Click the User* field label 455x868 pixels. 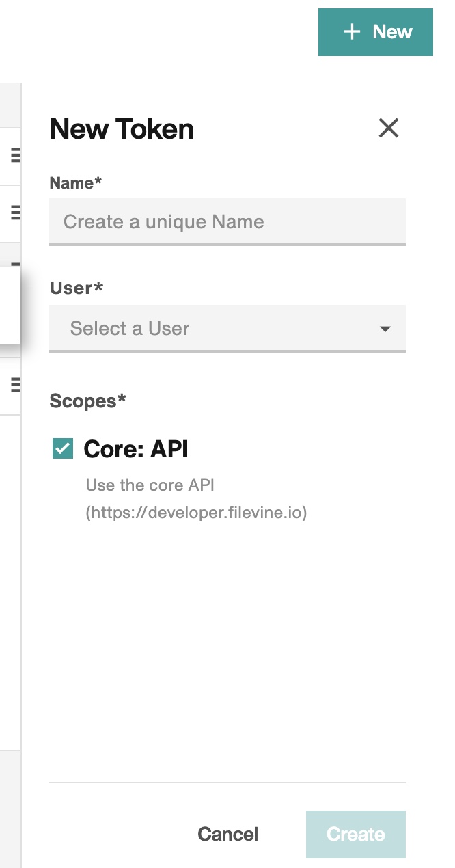pyautogui.click(x=77, y=288)
